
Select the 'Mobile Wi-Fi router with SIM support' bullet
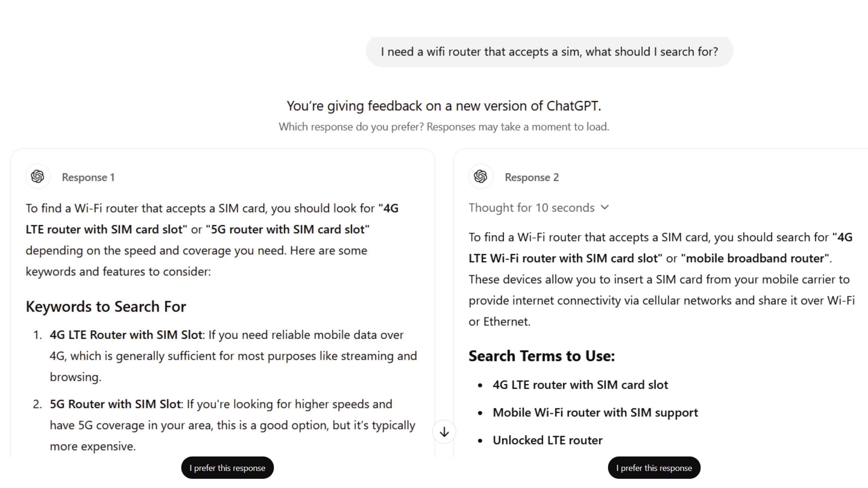coord(595,413)
